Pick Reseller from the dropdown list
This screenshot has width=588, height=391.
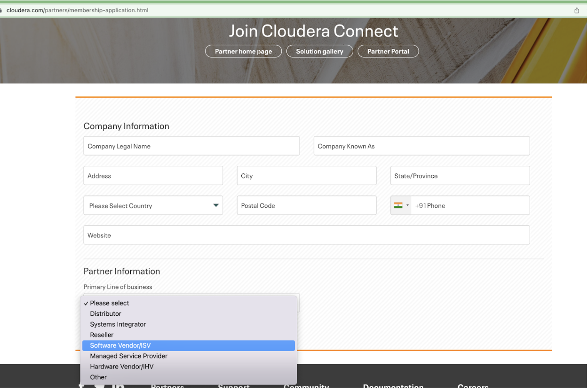point(189,335)
